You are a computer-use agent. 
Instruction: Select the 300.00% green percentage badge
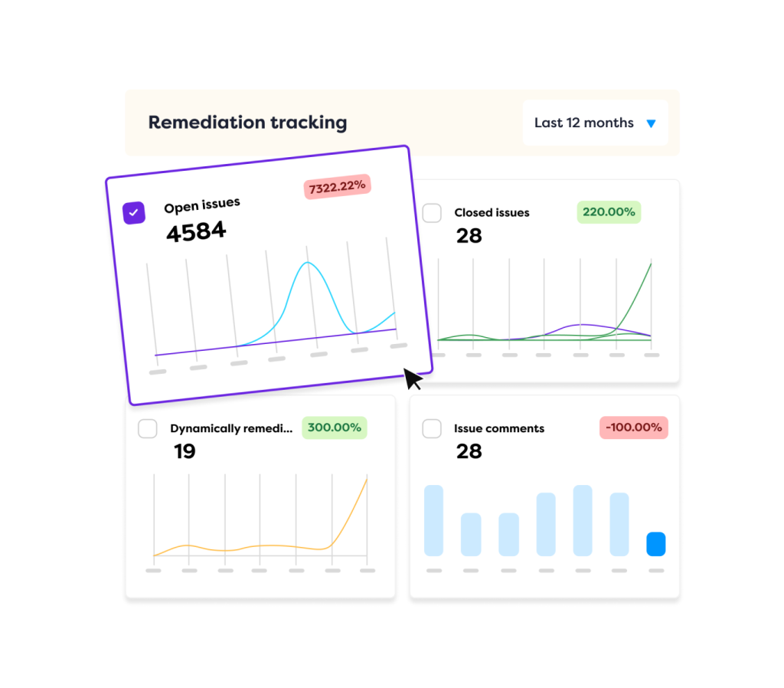(335, 428)
